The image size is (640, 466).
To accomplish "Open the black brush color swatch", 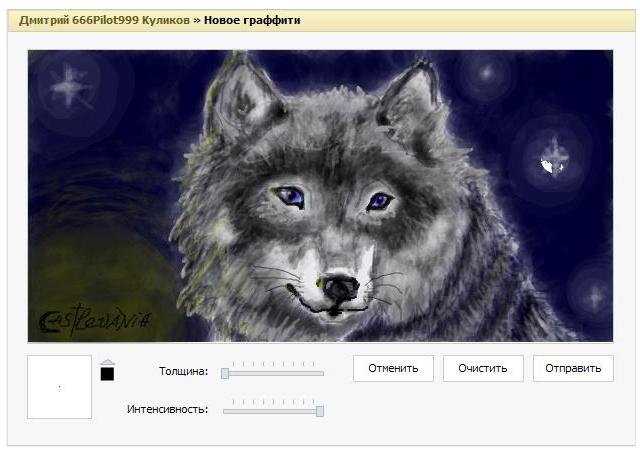I will 108,375.
